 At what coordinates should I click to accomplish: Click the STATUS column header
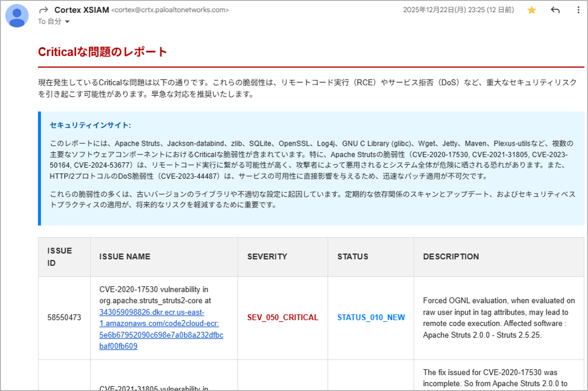pos(353,257)
